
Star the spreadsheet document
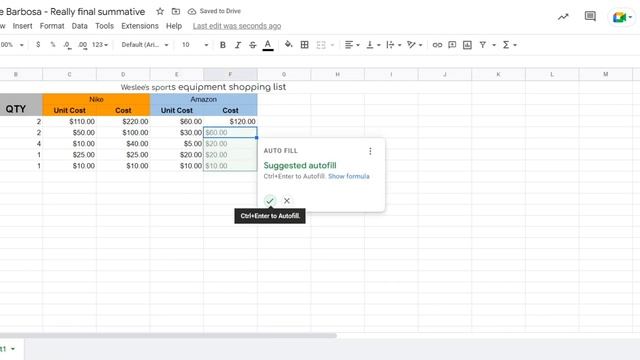tap(160, 11)
